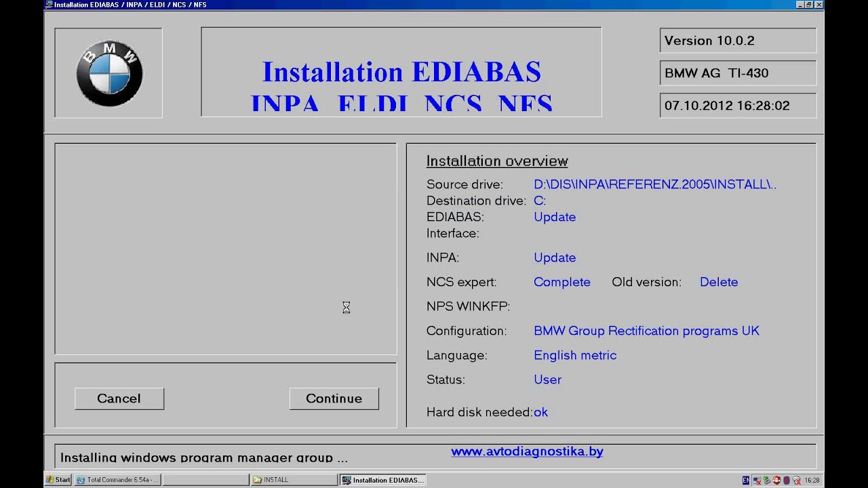Click the Version 10.0.2 field
This screenshot has height=488, width=868.
coord(738,41)
